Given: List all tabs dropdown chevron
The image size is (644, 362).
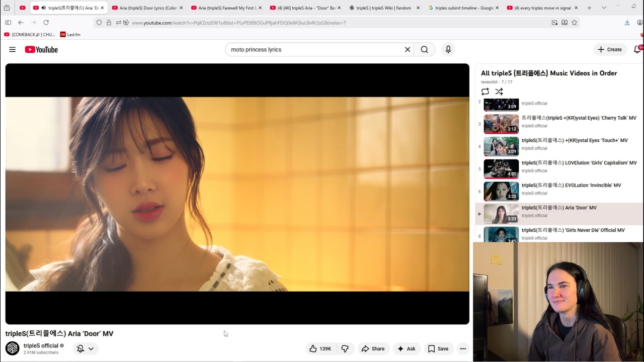Looking at the screenshot, I should coord(604,8).
